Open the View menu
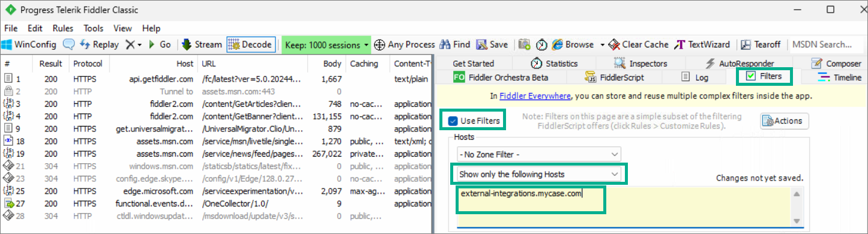This screenshot has width=868, height=234. pos(122,28)
